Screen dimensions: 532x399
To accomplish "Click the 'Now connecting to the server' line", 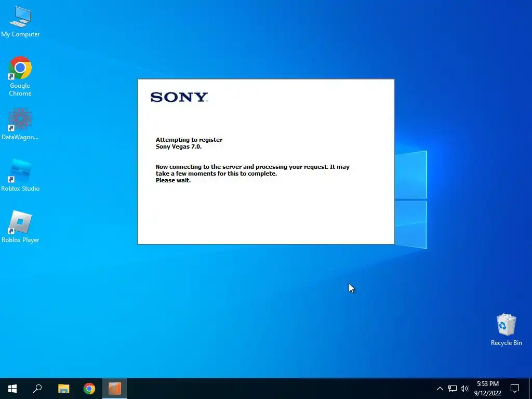I will coord(252,167).
